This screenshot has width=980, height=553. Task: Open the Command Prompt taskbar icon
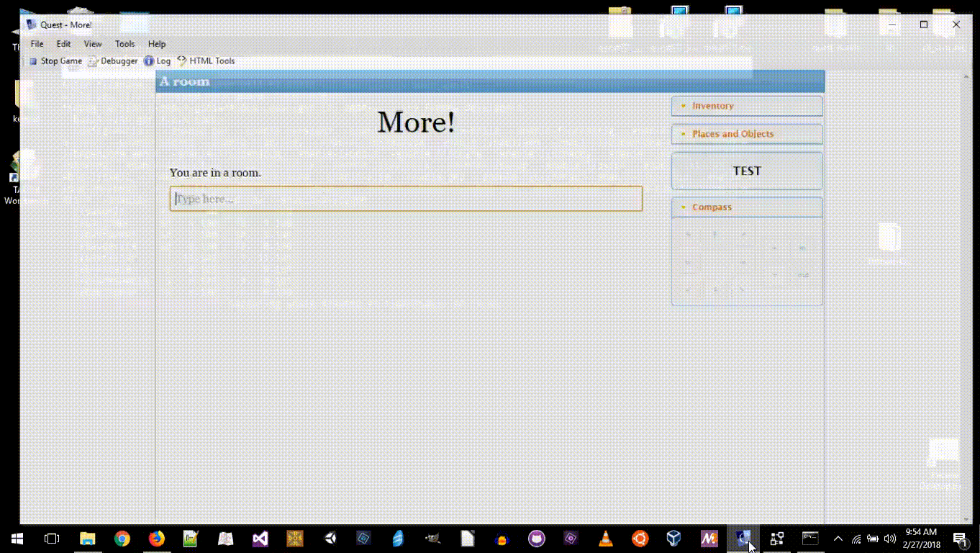[811, 538]
